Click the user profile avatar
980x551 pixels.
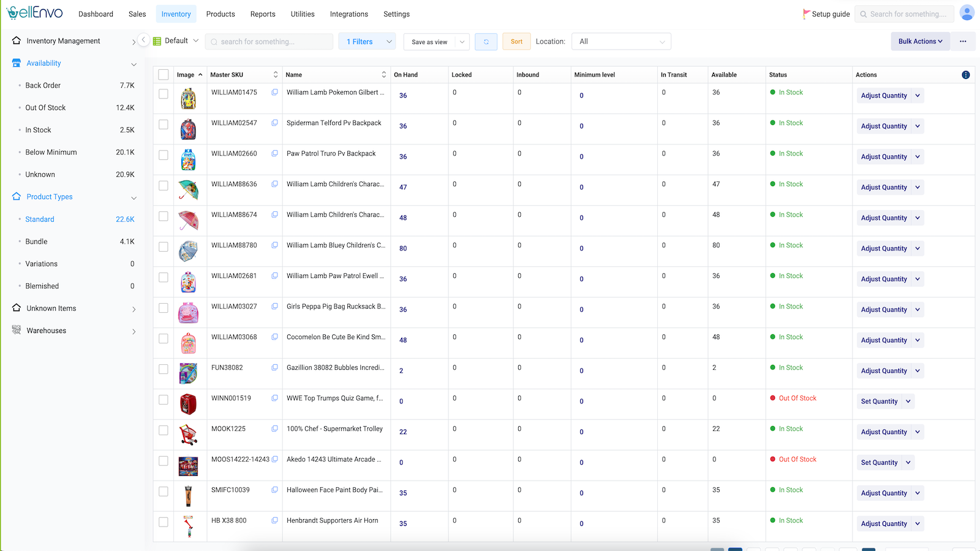tap(967, 13)
